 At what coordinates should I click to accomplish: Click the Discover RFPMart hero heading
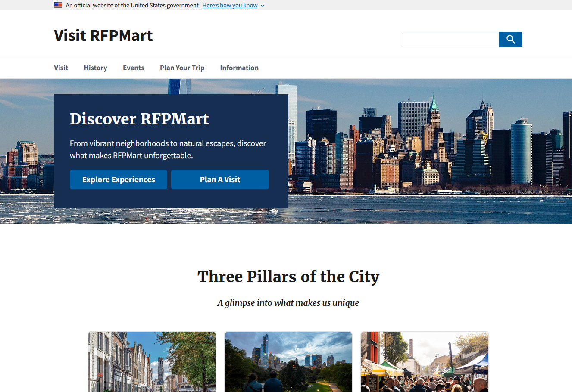[139, 119]
